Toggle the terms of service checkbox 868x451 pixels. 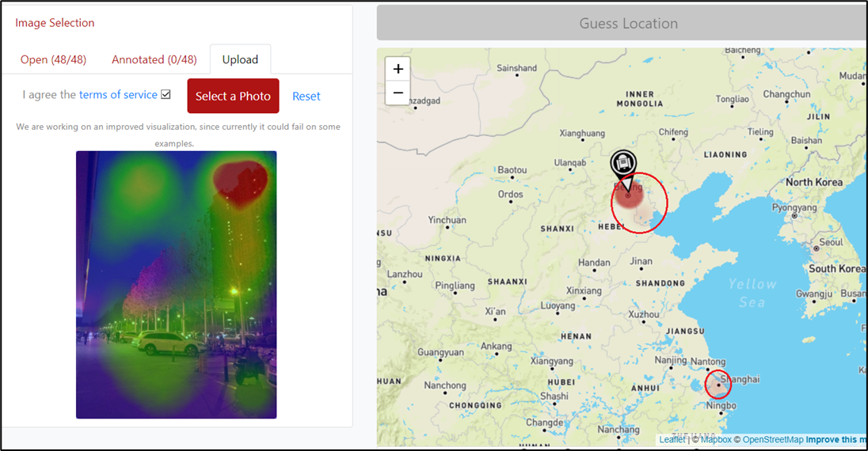166,95
